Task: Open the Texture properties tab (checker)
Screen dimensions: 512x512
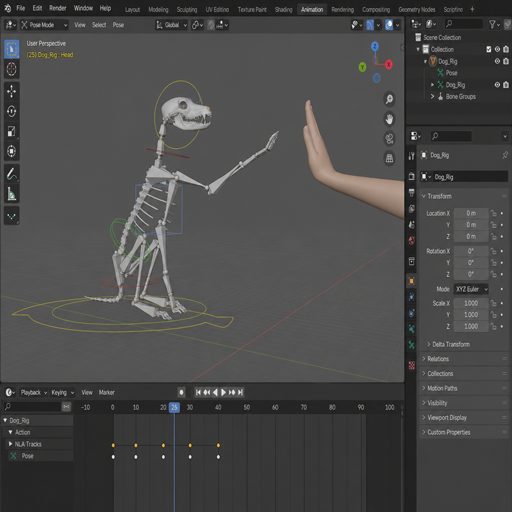Action: coord(412,366)
